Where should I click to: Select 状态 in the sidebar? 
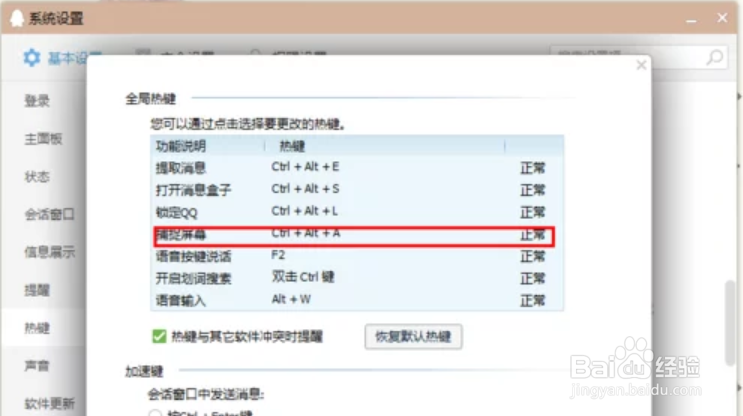click(37, 177)
